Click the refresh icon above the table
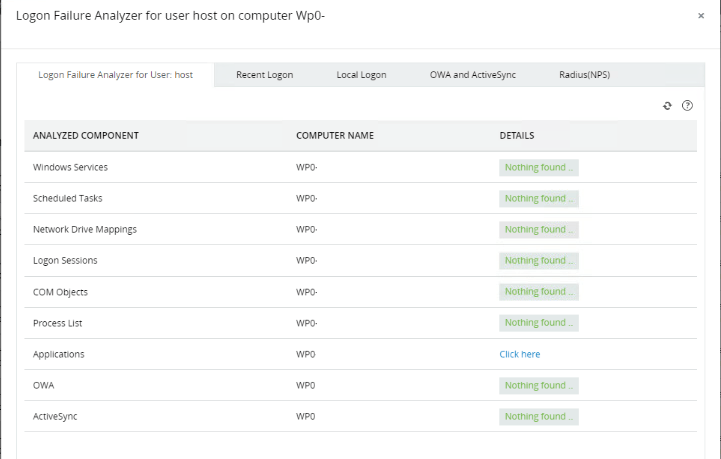This screenshot has width=721, height=459. (668, 106)
